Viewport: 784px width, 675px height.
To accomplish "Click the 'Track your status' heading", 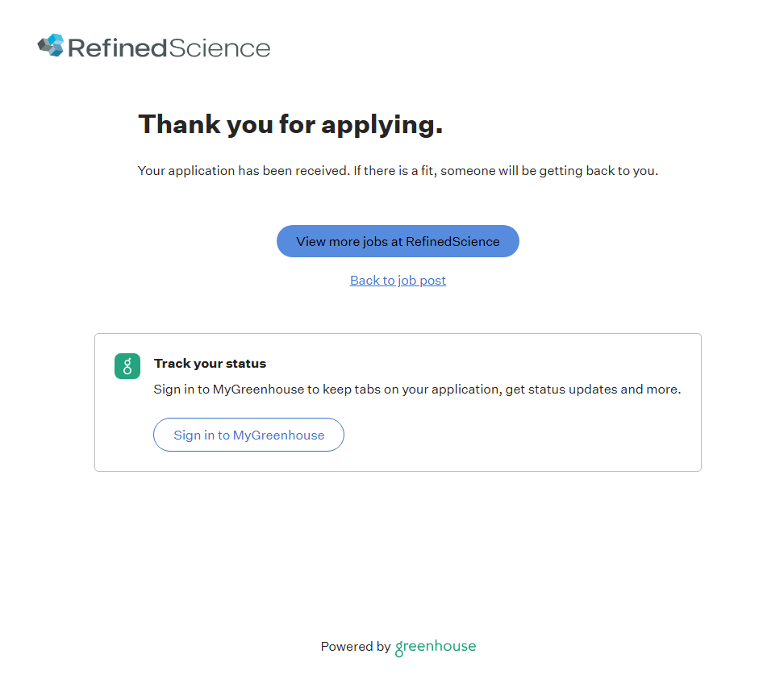I will [210, 364].
